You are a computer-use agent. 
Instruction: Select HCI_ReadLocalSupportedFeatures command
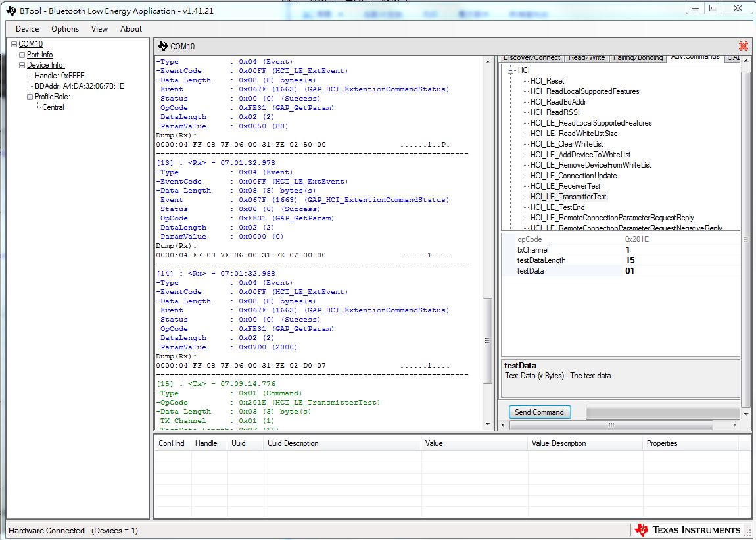[585, 91]
